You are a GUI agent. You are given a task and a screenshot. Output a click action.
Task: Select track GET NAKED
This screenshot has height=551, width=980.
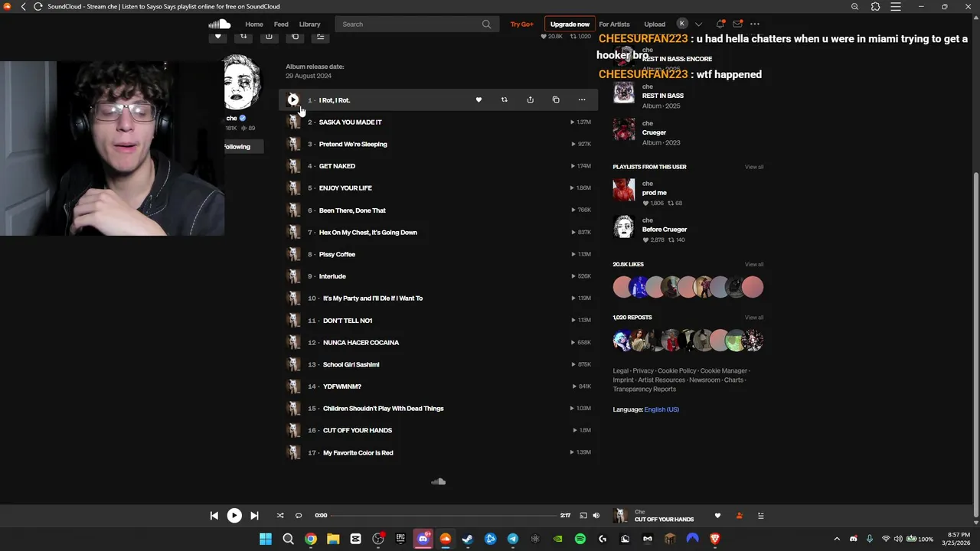337,166
